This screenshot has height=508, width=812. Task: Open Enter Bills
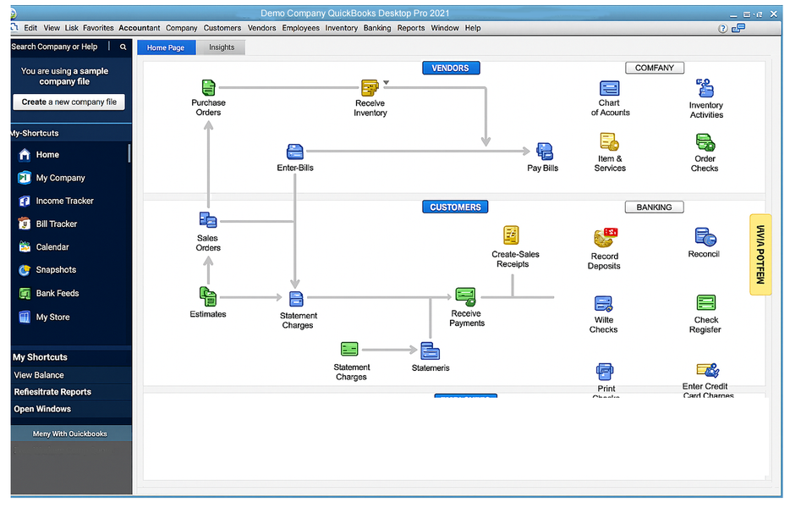click(x=294, y=151)
